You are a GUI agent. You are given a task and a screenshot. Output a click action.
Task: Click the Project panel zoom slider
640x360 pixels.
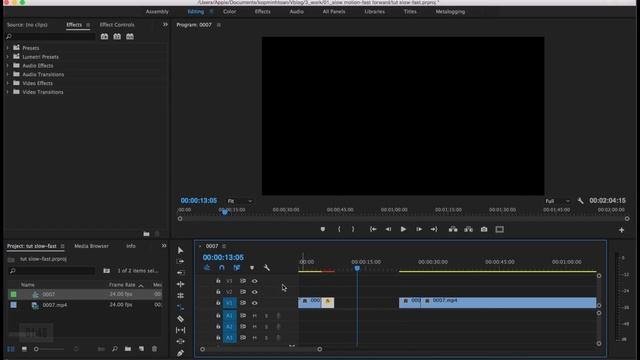point(49,349)
